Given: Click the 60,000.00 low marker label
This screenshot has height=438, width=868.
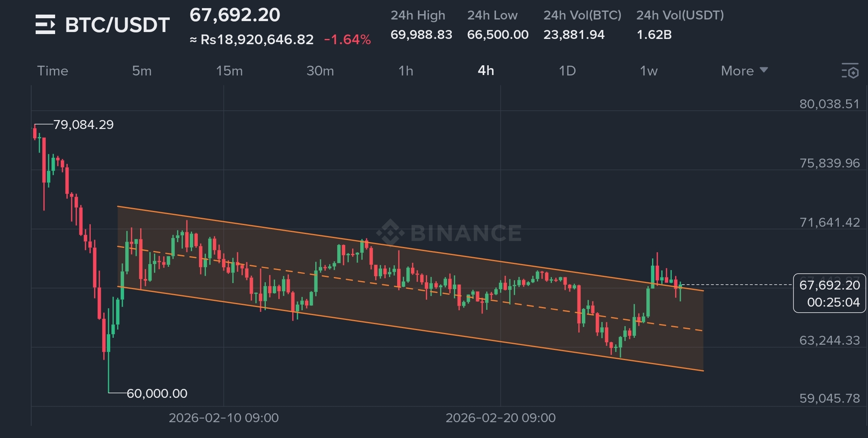Looking at the screenshot, I should point(157,393).
